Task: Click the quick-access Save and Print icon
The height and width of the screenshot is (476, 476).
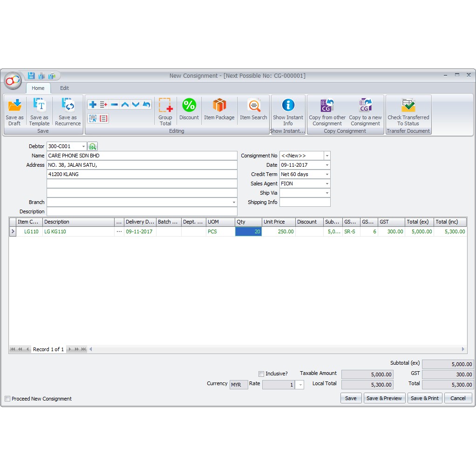Action: (52, 76)
